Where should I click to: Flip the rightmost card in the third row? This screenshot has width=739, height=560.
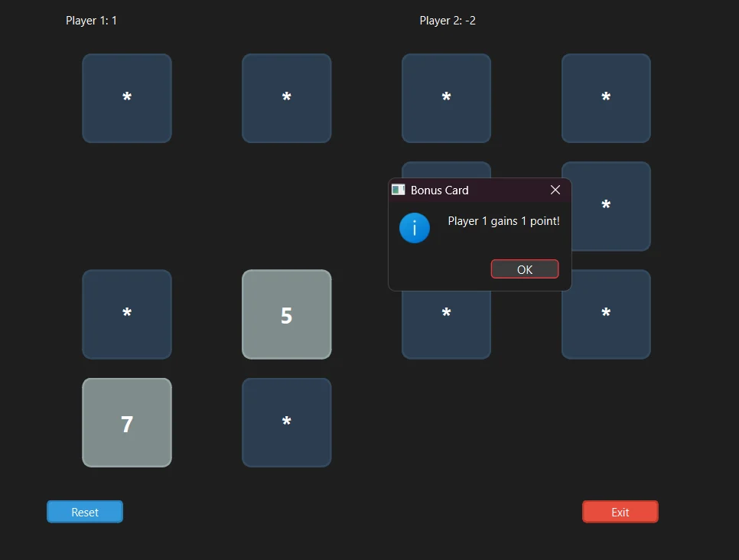(x=605, y=314)
